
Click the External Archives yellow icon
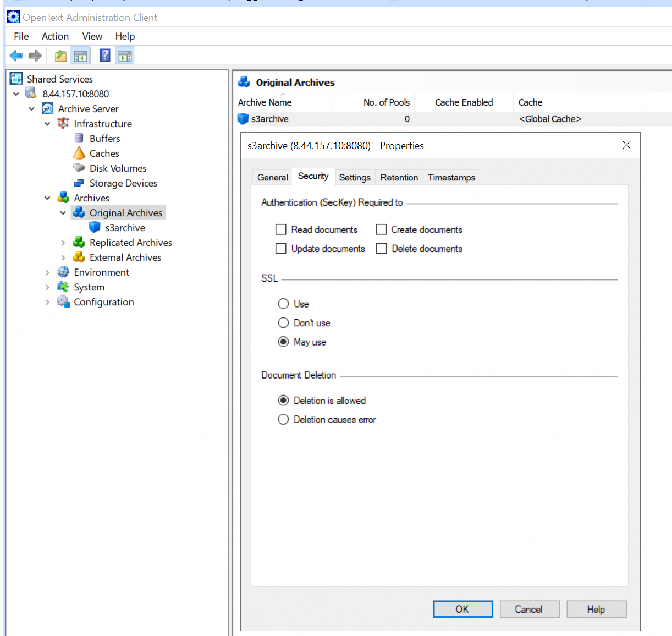(79, 257)
